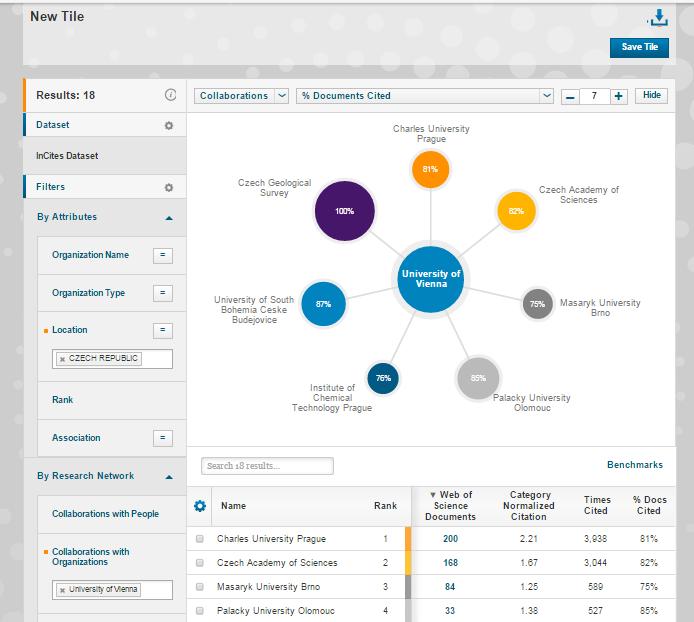Click the blue South Bohemia 87% bubble

pyautogui.click(x=323, y=304)
